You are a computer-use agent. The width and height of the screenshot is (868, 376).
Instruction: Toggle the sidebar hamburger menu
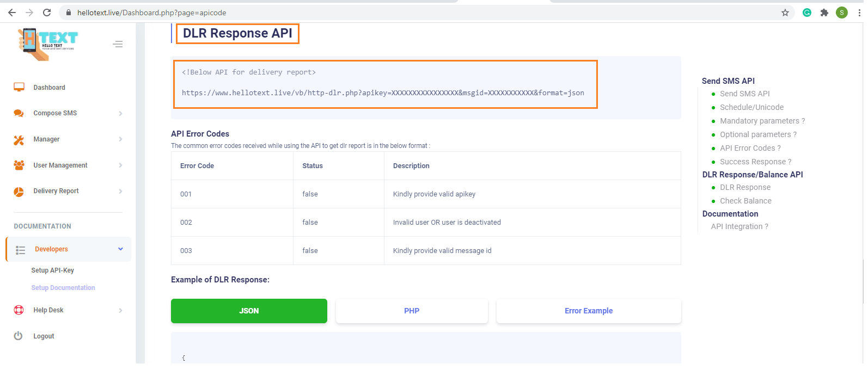point(118,44)
